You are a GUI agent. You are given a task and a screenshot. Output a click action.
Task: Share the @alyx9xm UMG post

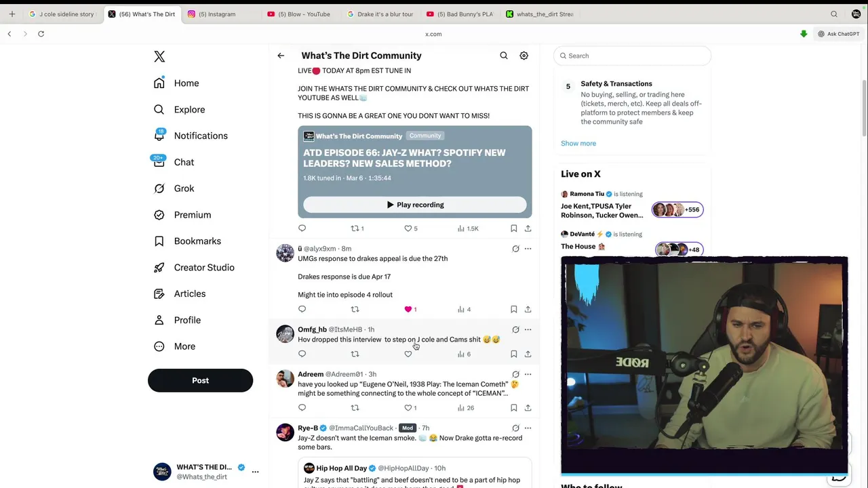point(528,309)
